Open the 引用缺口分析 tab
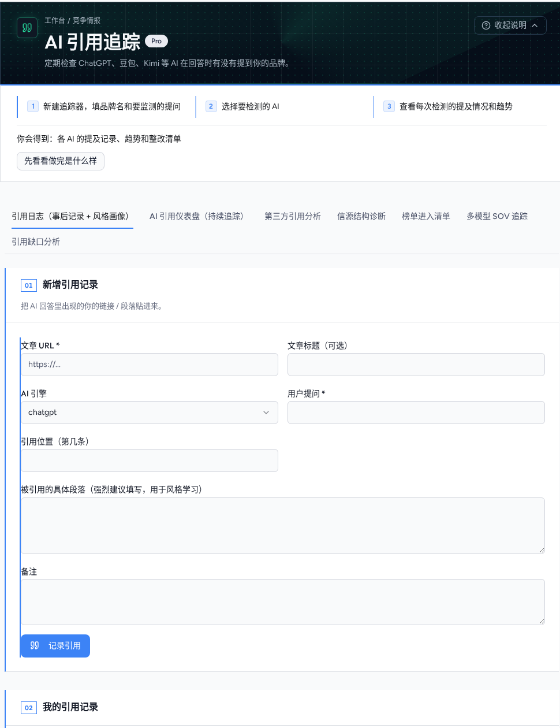The width and height of the screenshot is (560, 728). [36, 242]
